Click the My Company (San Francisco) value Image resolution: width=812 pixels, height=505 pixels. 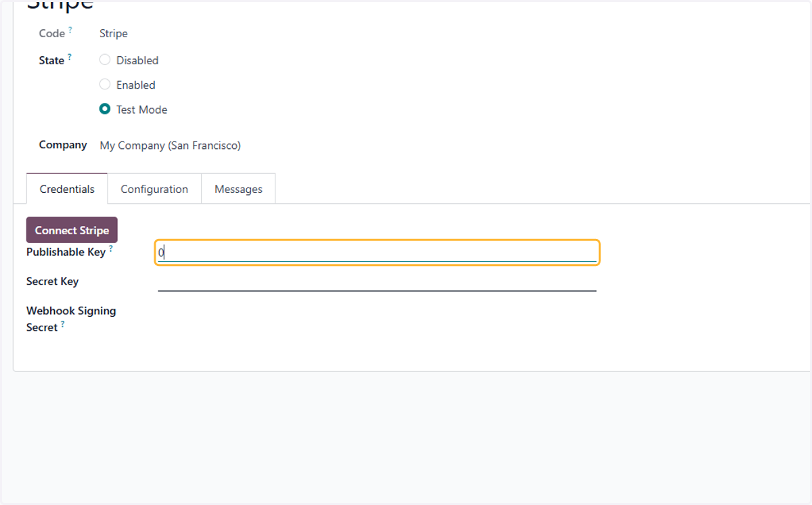point(170,145)
